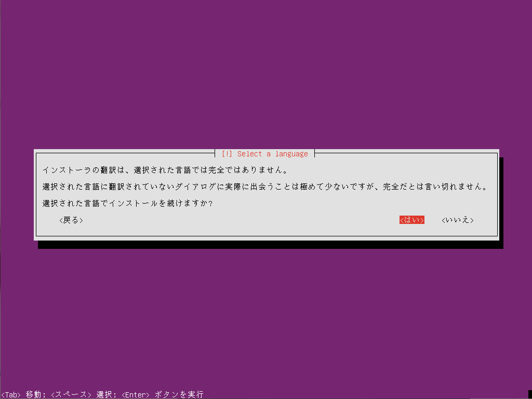Click the '<Enter> ボタンを実行' hint in the status bar
This screenshot has height=399, width=532.
coord(162,395)
